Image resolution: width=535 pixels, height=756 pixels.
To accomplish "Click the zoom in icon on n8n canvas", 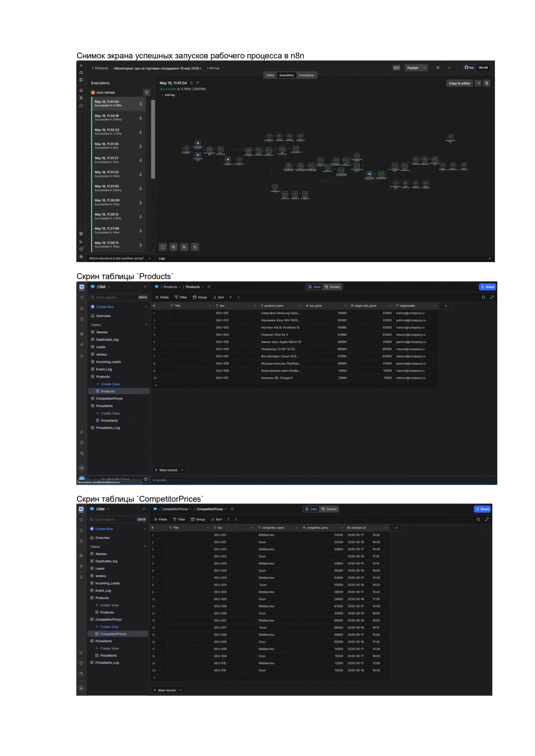I will (x=174, y=247).
